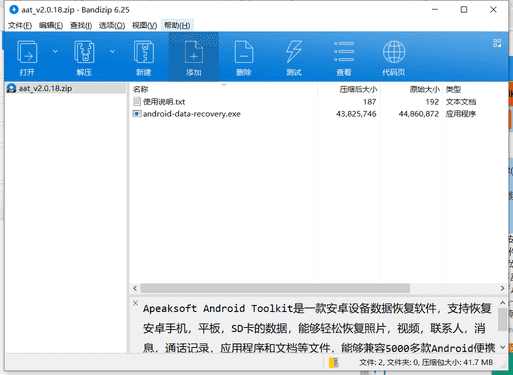This screenshot has height=375, width=513.
Task: Click the comment panel scroll down arrow
Action: 503,348
